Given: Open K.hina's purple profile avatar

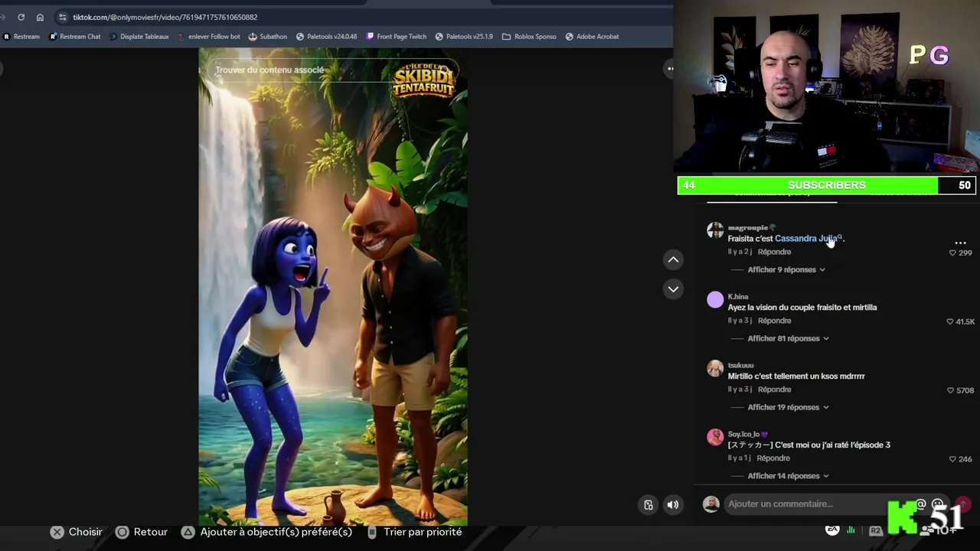Looking at the screenshot, I should click(x=715, y=299).
